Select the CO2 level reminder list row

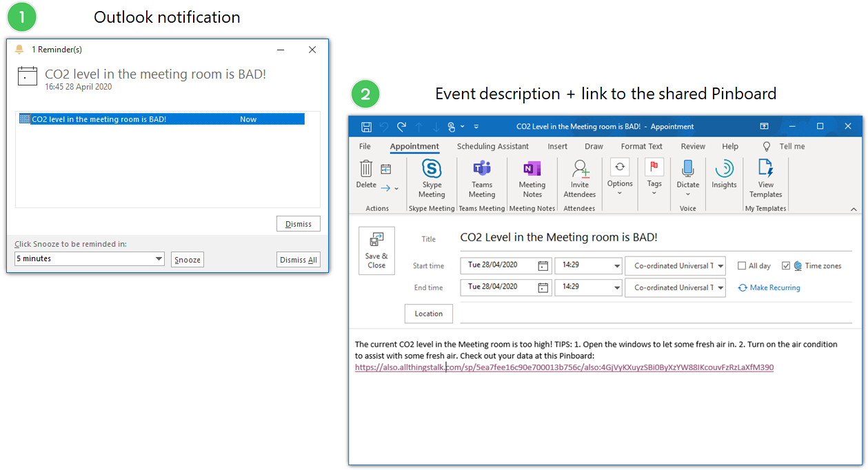161,119
